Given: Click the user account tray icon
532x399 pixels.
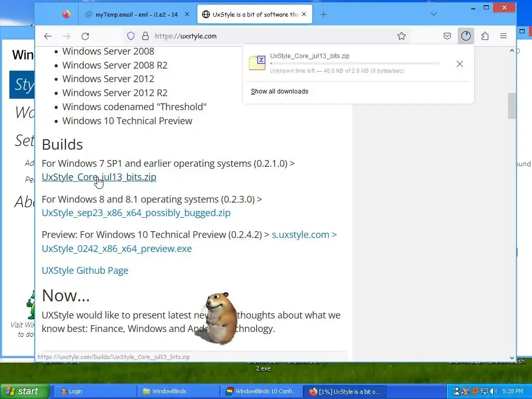Looking at the screenshot, I should click(457, 391).
